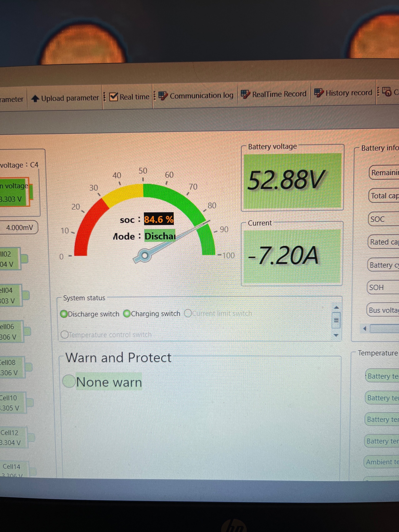Click the Cell08 battery icon

(x=16, y=368)
